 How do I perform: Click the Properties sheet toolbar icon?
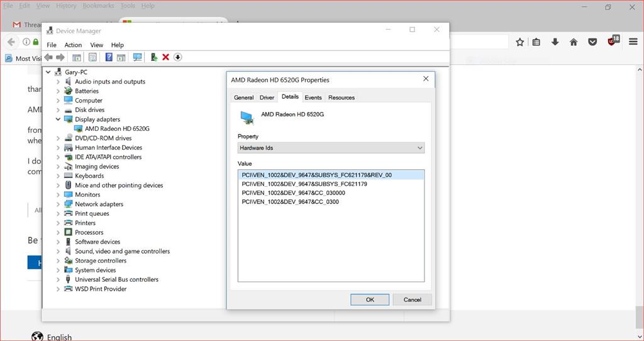coord(93,57)
